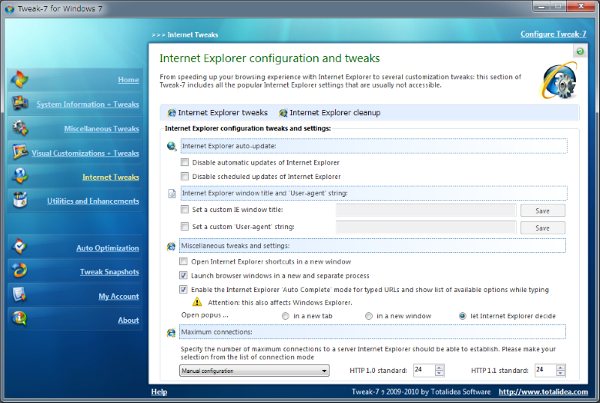Click the IE icon beside Maximum connections

point(171,333)
